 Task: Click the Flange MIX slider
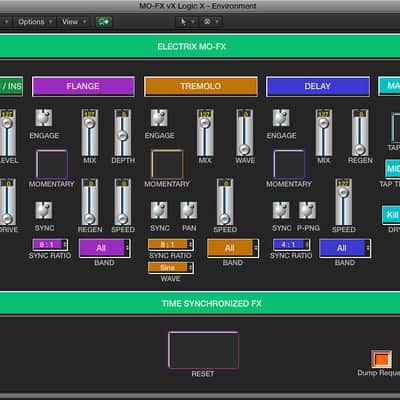click(89, 132)
